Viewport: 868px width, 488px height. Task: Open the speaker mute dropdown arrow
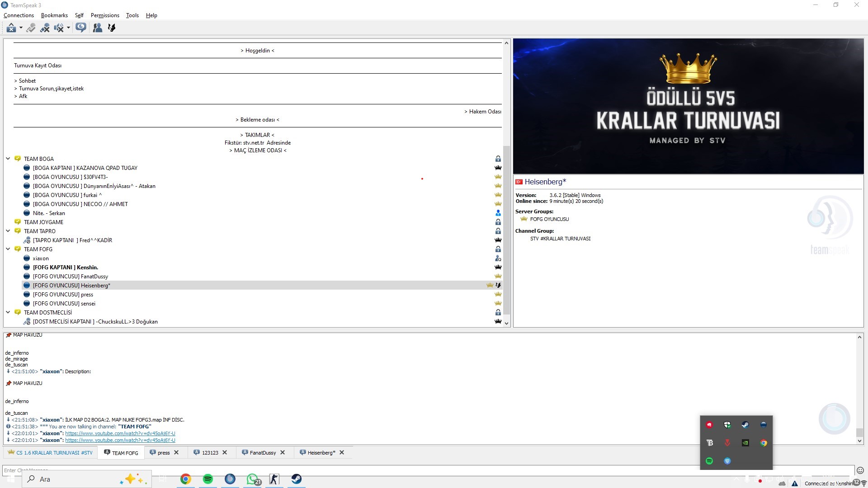pos(68,28)
